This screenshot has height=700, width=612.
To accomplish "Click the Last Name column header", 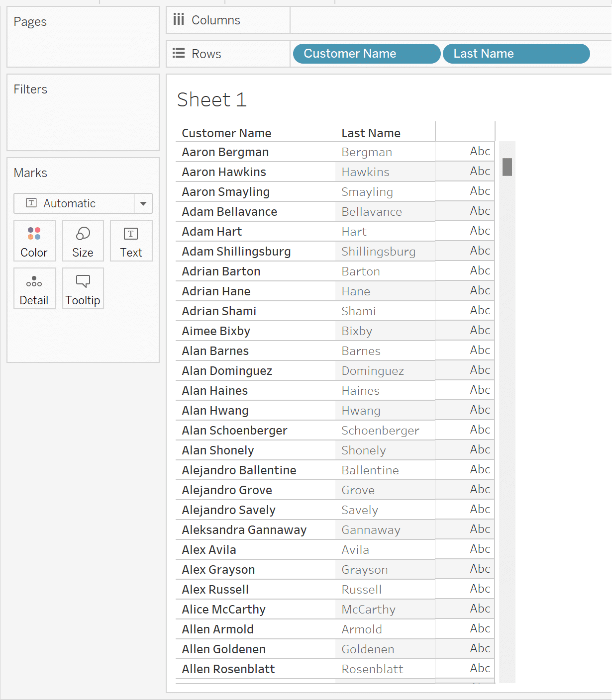I will (x=371, y=133).
